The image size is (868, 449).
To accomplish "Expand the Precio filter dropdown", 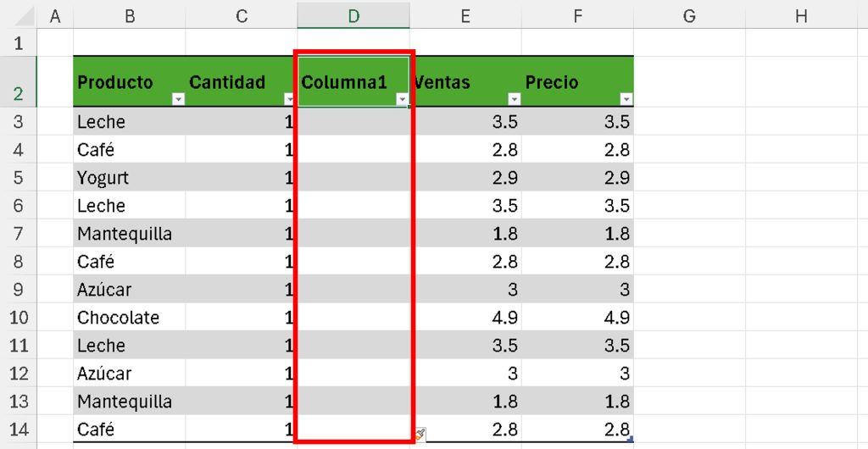I will pos(626,99).
